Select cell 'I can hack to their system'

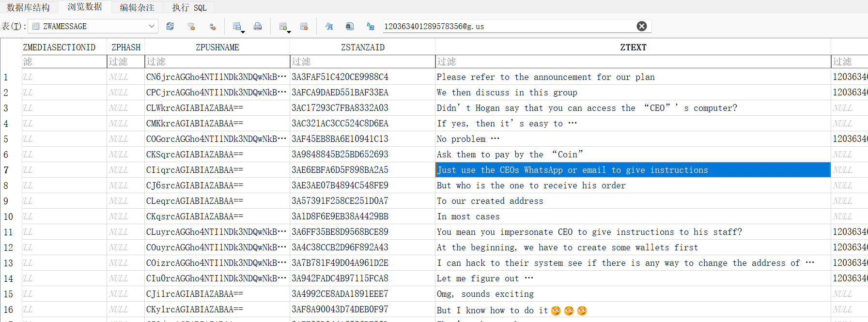(633, 263)
